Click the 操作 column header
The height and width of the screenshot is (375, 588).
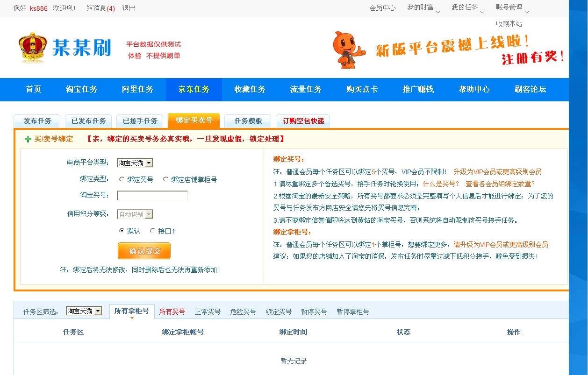point(514,332)
